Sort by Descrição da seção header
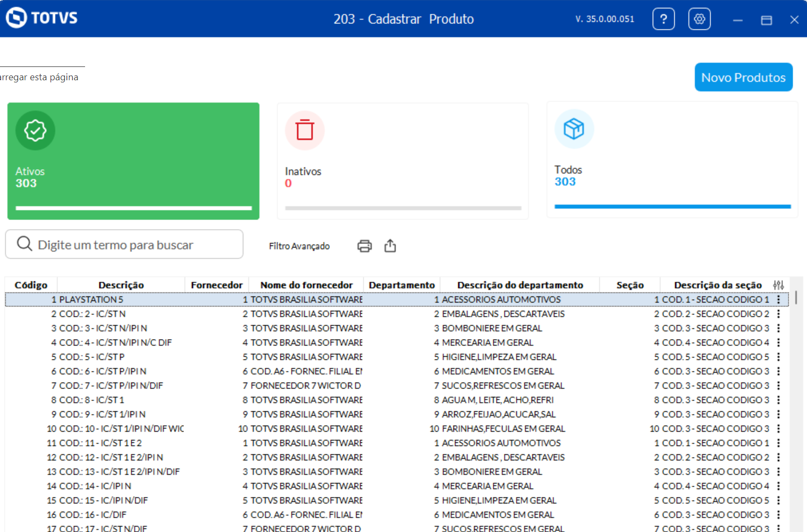807x532 pixels. pos(718,285)
